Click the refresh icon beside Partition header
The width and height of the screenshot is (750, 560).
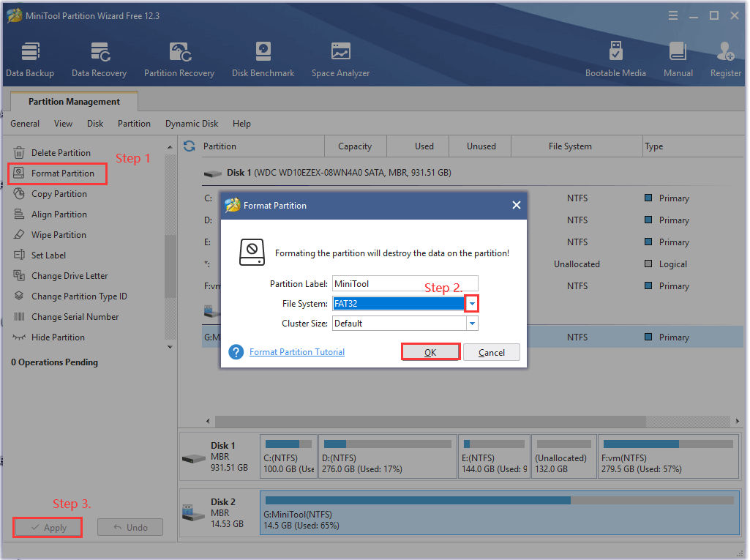pyautogui.click(x=190, y=146)
